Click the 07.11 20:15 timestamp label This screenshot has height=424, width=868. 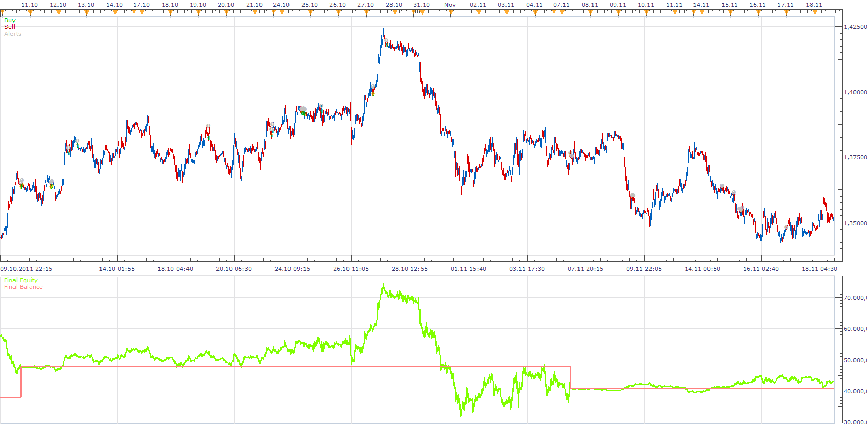(586, 269)
